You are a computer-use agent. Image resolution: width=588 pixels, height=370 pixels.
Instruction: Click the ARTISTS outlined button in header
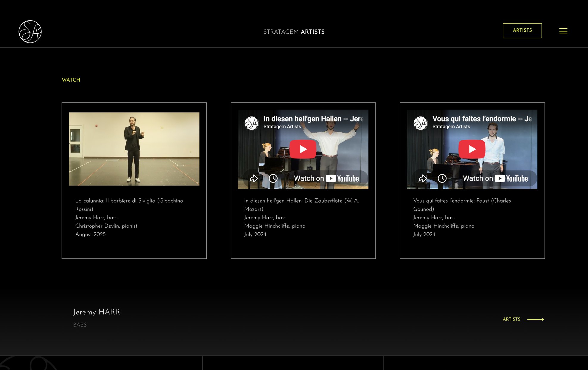[522, 30]
